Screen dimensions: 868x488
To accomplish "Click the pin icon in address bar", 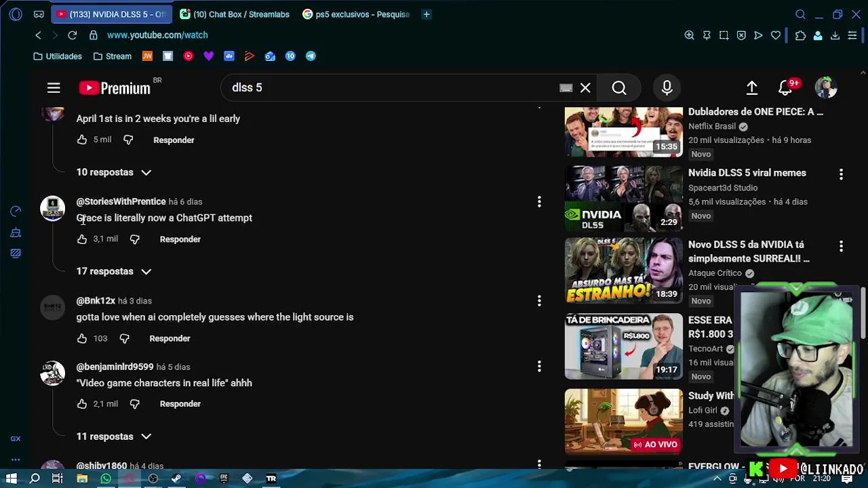I will tap(707, 35).
